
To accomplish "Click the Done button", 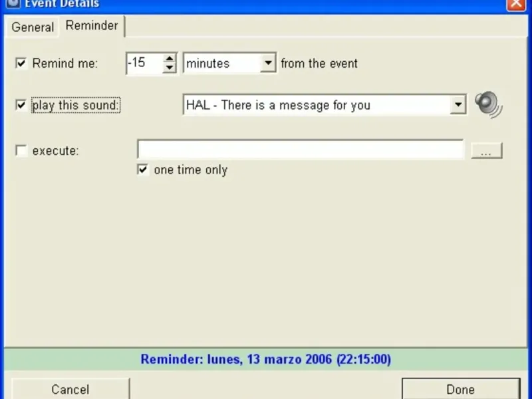I will (x=461, y=389).
